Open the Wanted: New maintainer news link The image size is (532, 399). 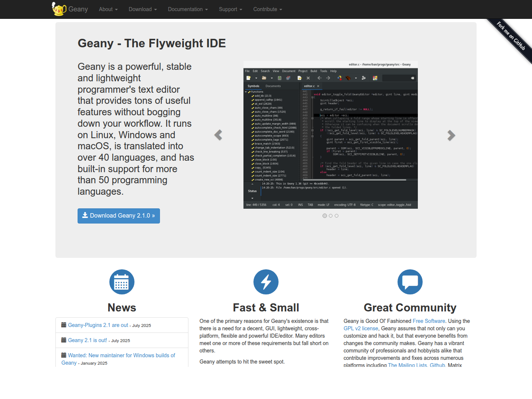tap(118, 359)
